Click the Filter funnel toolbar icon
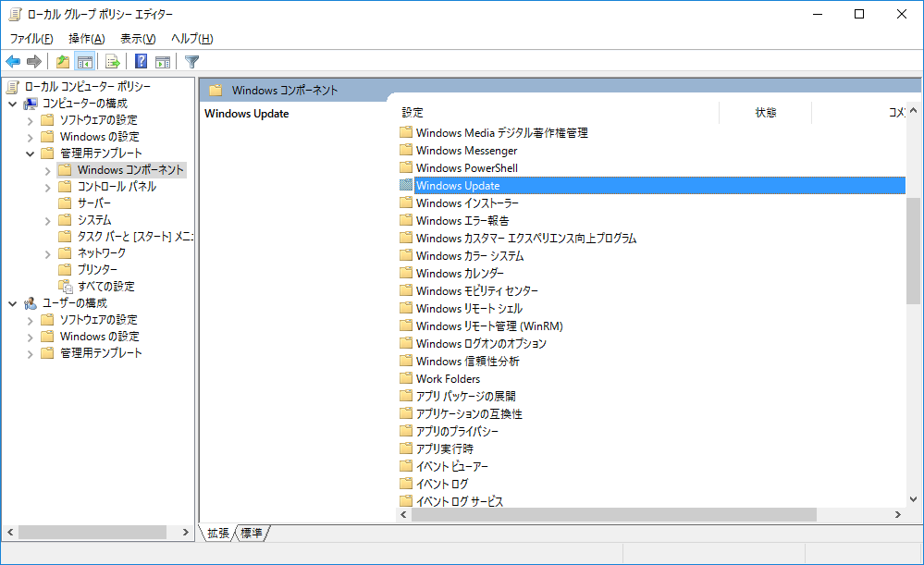The width and height of the screenshot is (924, 565). click(191, 61)
